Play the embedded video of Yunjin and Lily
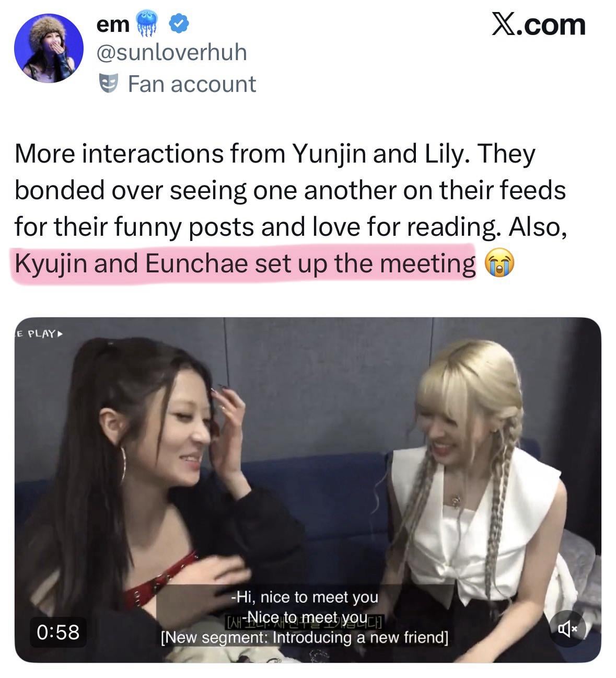This screenshot has height=678, width=616. pos(308,490)
